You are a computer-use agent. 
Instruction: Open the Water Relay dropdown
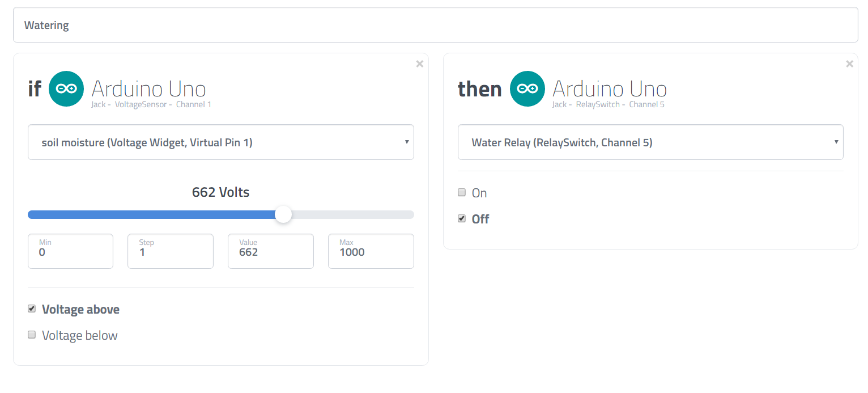point(650,142)
